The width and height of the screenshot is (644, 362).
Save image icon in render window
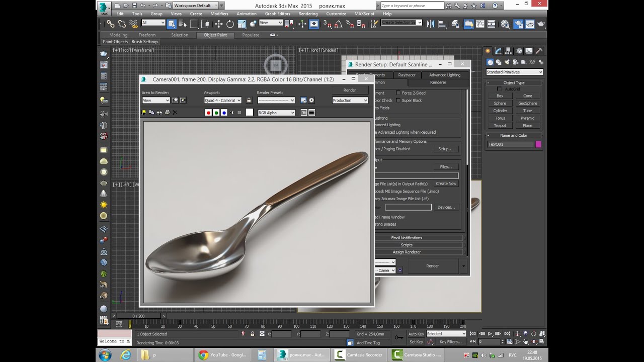coord(144,113)
